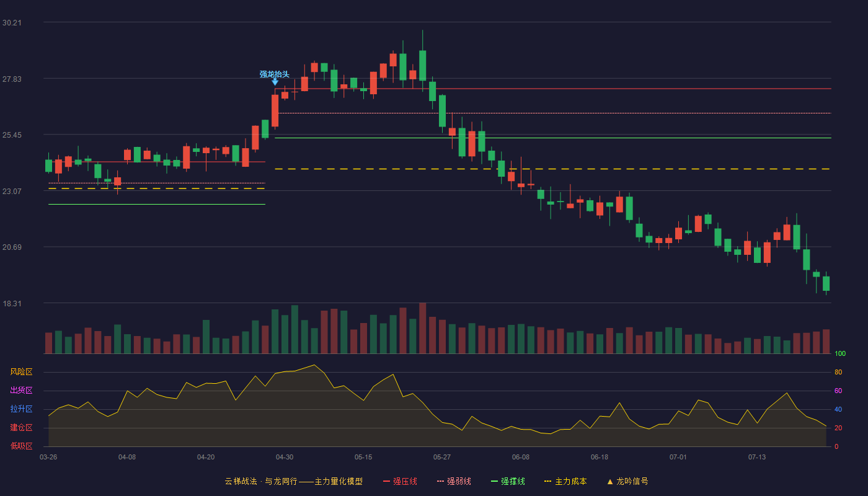Click the 龙吟信号 triangle legend icon
This screenshot has width=868, height=496.
click(609, 481)
